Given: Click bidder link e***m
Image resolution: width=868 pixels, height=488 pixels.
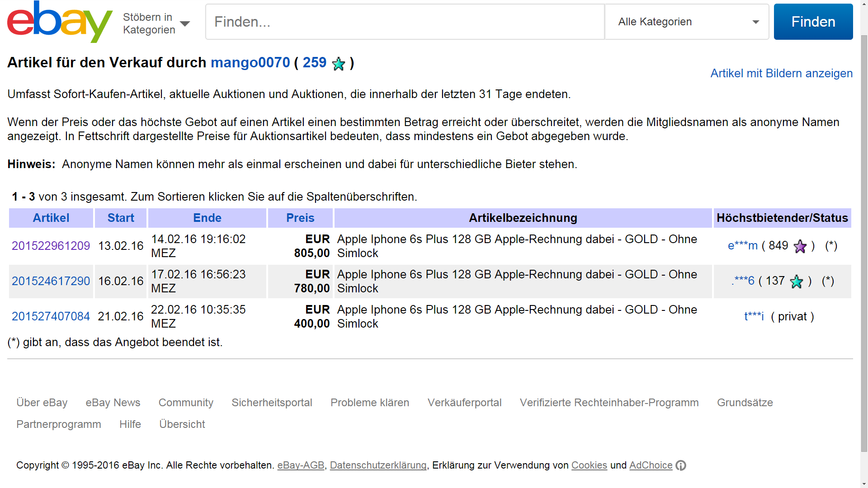Looking at the screenshot, I should pos(742,246).
